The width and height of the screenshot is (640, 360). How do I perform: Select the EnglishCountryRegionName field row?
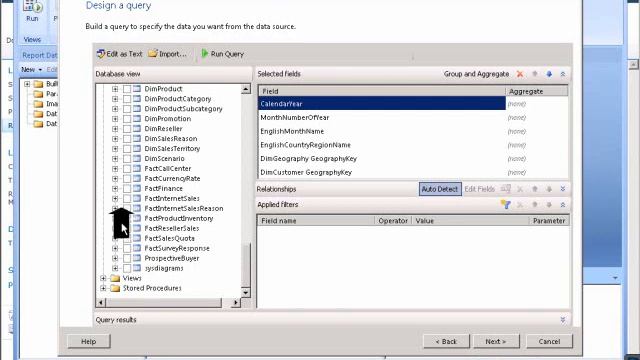tap(382, 145)
